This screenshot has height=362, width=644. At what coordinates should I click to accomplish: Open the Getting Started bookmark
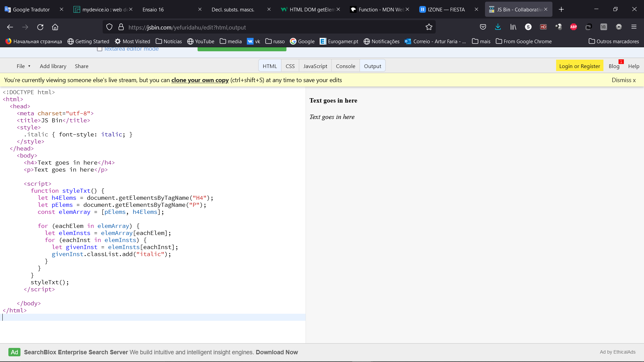point(88,42)
